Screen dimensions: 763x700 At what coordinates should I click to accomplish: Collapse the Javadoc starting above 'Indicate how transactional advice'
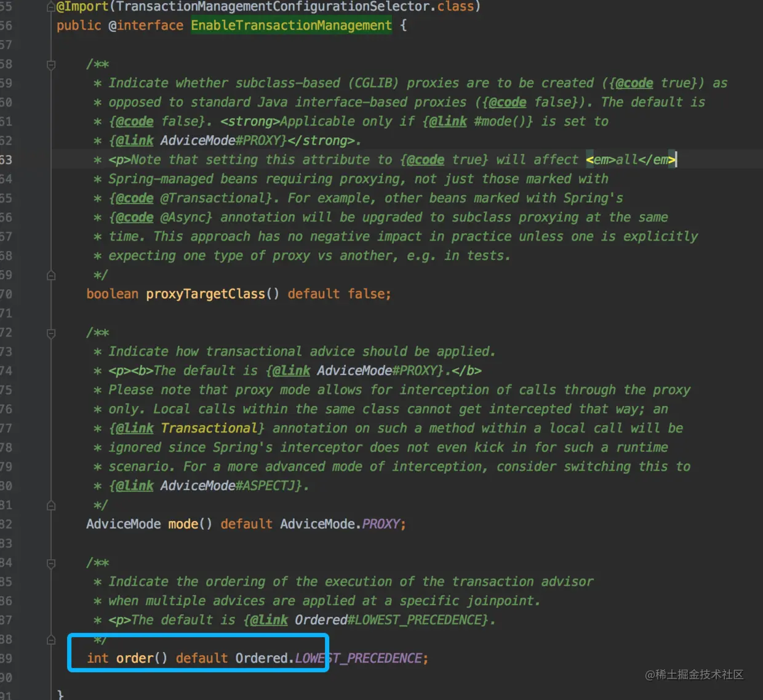51,333
